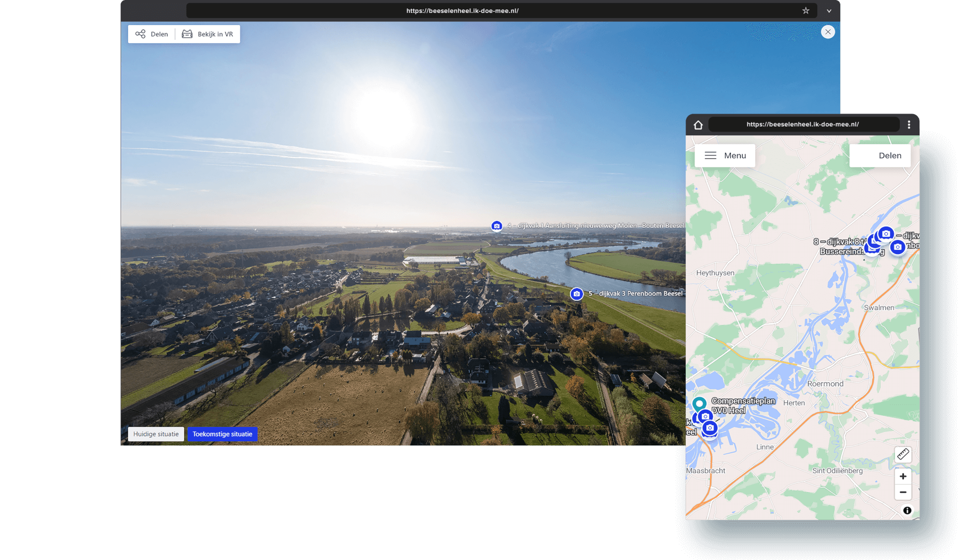This screenshot has height=560, width=960.
Task: Open camera hotspot 4 dijkvak 1
Action: coord(497,226)
